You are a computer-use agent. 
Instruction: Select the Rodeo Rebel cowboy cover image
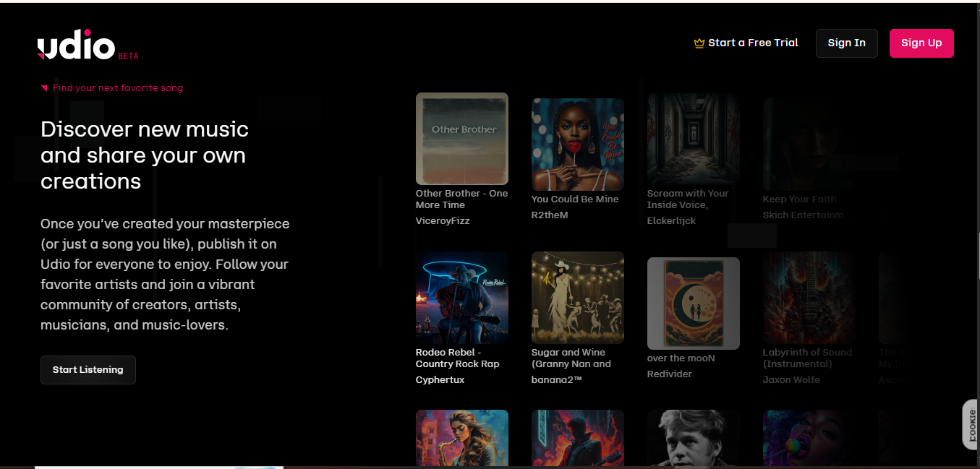click(462, 298)
